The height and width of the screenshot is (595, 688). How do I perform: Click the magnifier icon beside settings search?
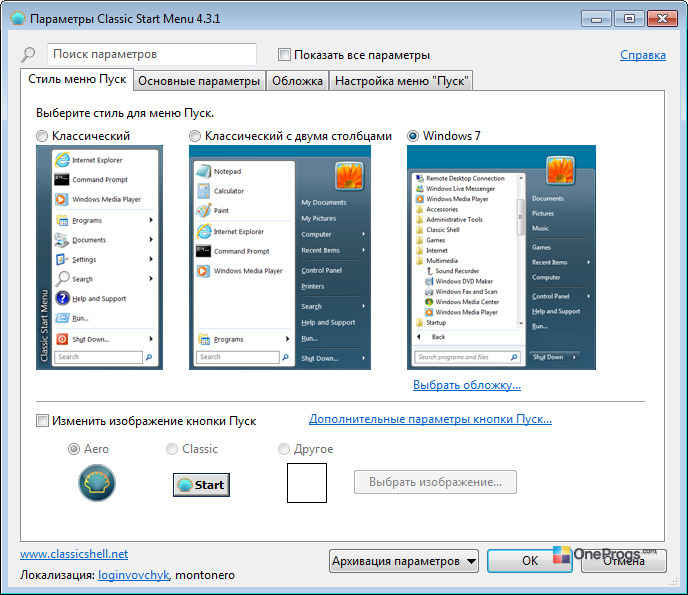29,54
